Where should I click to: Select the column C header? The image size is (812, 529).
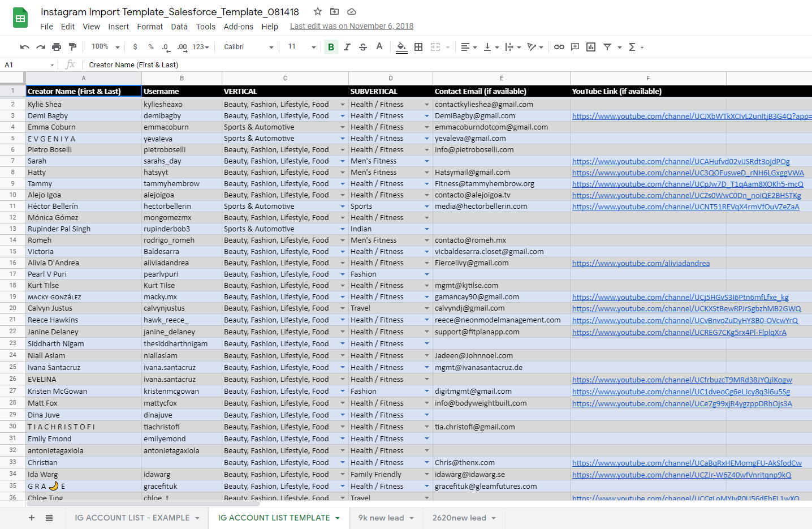(285, 78)
